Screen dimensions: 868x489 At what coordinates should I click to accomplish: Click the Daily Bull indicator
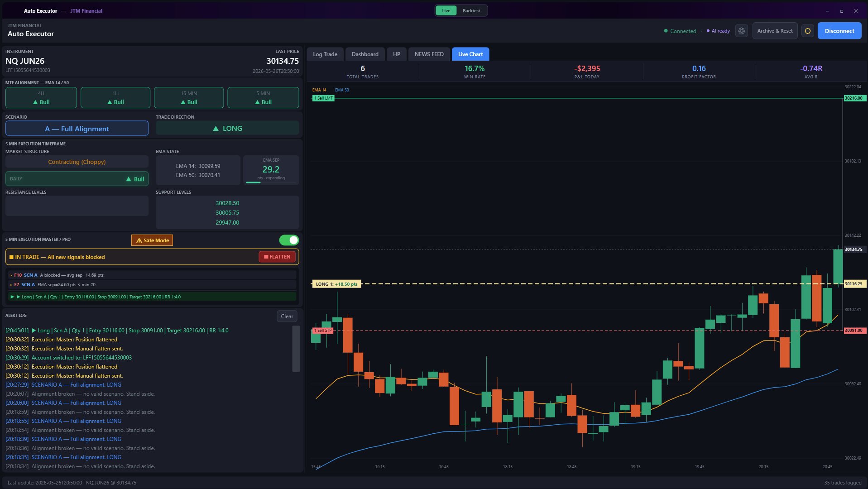pyautogui.click(x=77, y=179)
